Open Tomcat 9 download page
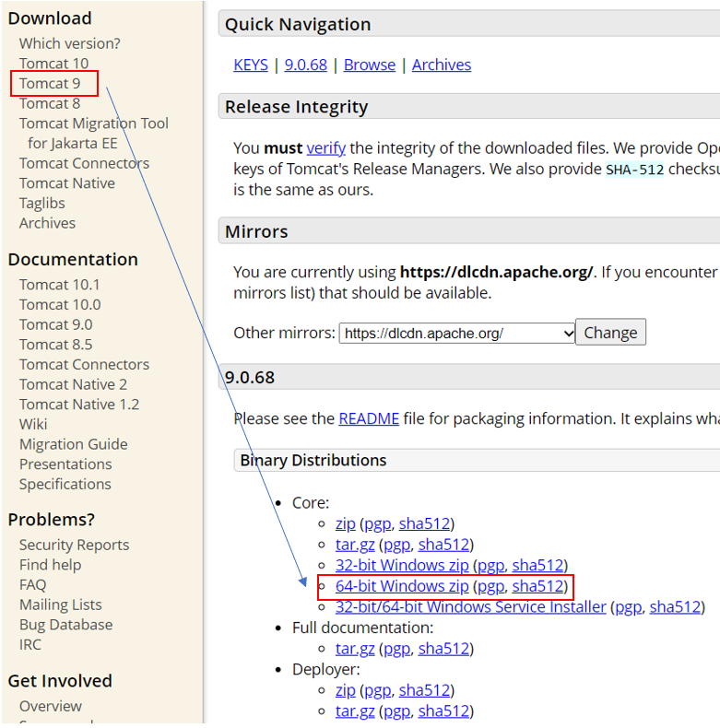This screenshot has width=720, height=728. [x=50, y=84]
